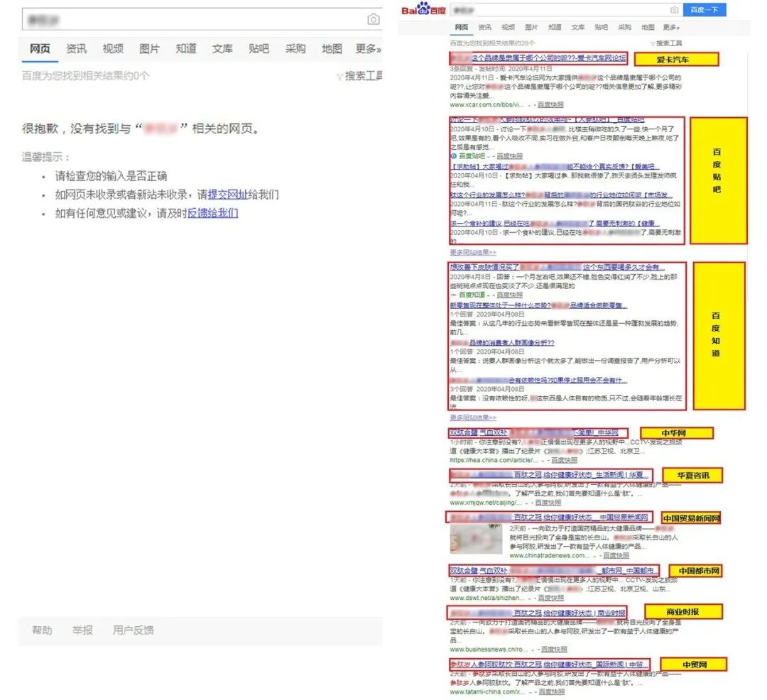Viewport: 767px width, 700px height.
Task: Switch to 图片 tab on the results page
Action: (x=531, y=28)
